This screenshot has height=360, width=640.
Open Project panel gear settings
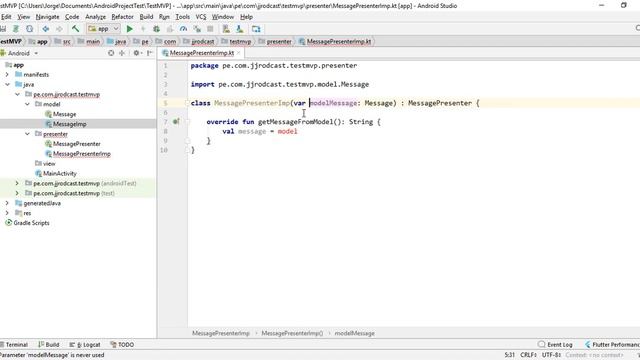pos(137,53)
